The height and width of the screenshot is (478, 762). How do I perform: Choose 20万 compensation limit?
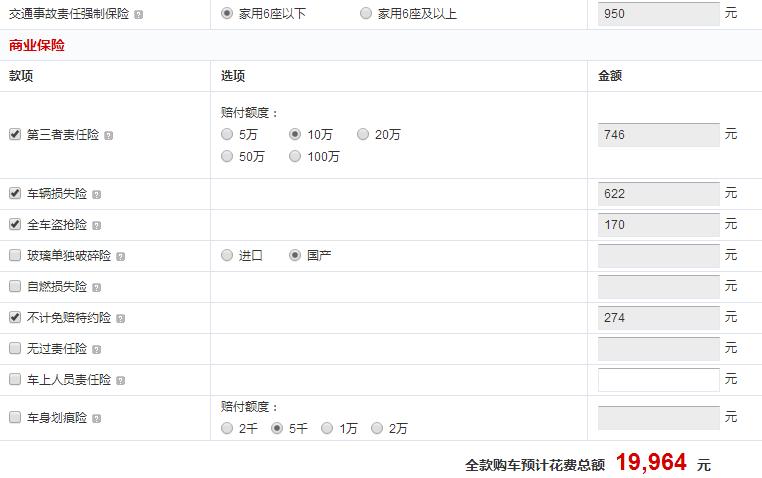[x=364, y=134]
